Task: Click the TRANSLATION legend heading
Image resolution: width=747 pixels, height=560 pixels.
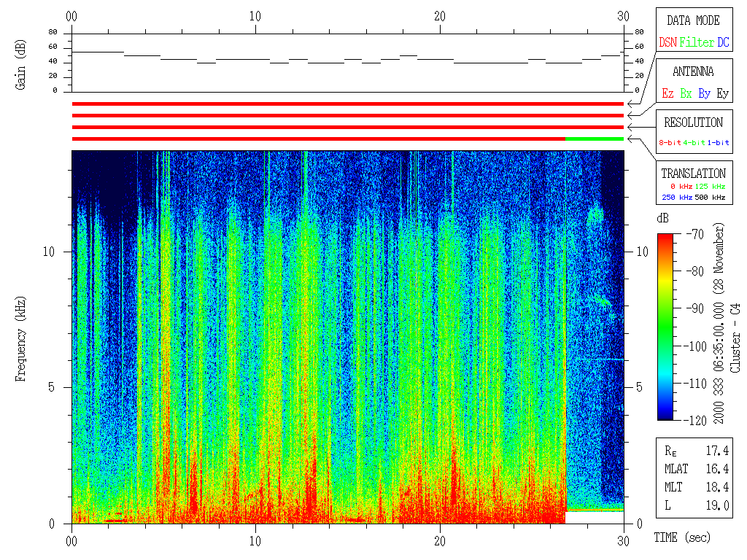Action: click(x=693, y=174)
